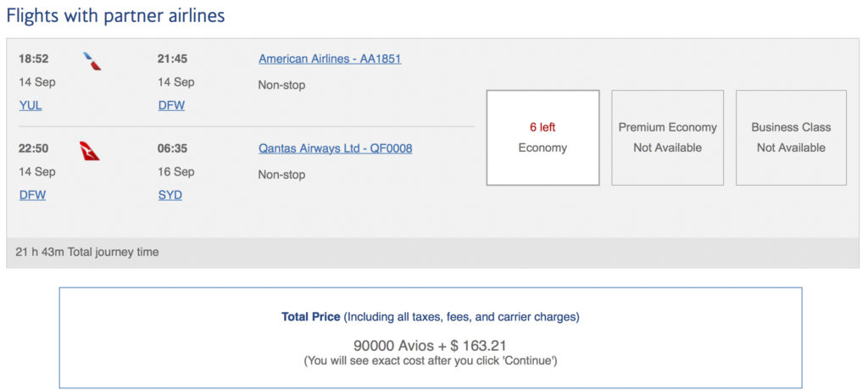Image resolution: width=868 pixels, height=390 pixels.
Task: Click the 18:52 departure time
Action: pyautogui.click(x=33, y=59)
